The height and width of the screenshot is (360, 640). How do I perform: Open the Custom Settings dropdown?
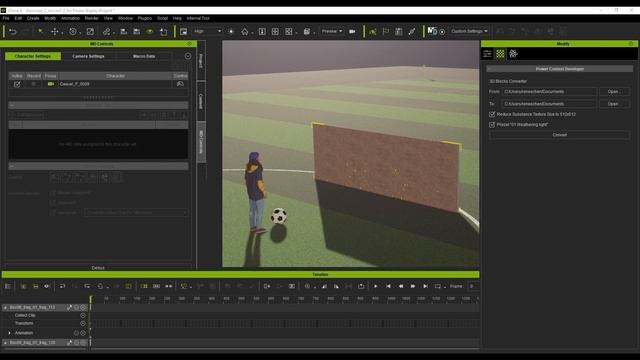(469, 31)
